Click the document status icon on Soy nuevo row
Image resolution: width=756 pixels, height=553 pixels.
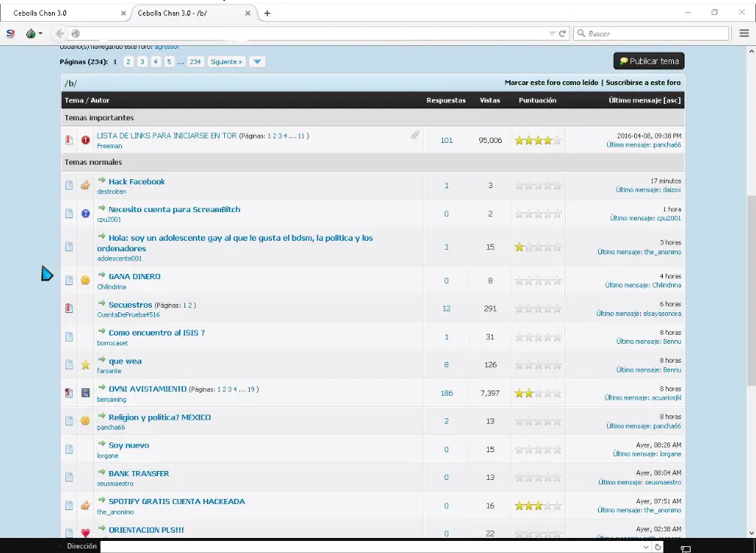pyautogui.click(x=69, y=449)
